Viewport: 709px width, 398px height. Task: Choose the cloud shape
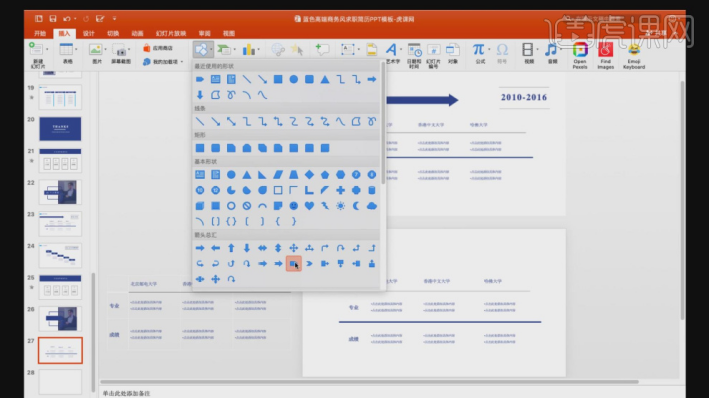[372, 206]
